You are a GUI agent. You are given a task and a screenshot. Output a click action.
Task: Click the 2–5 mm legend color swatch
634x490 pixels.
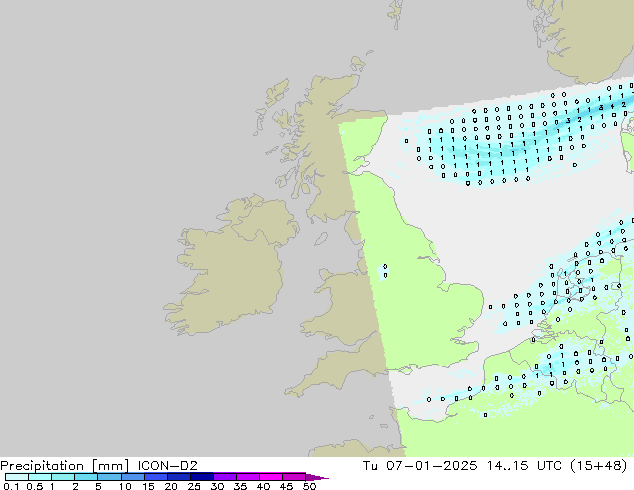86,477
